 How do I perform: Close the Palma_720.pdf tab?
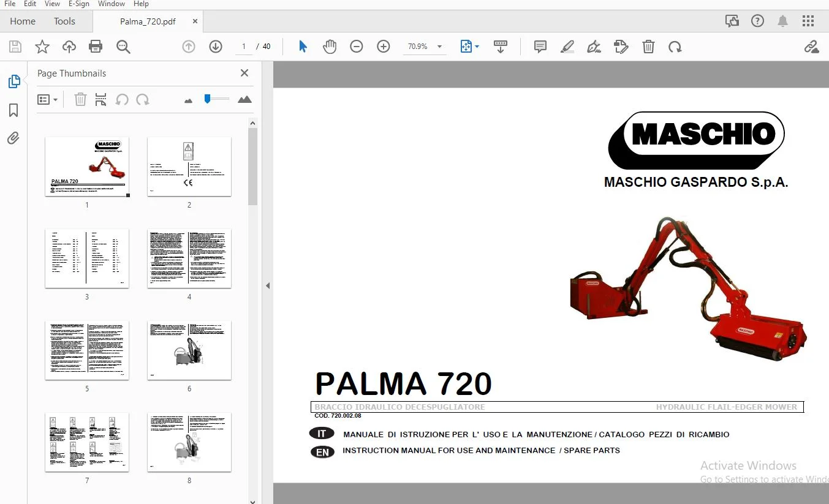tap(195, 21)
